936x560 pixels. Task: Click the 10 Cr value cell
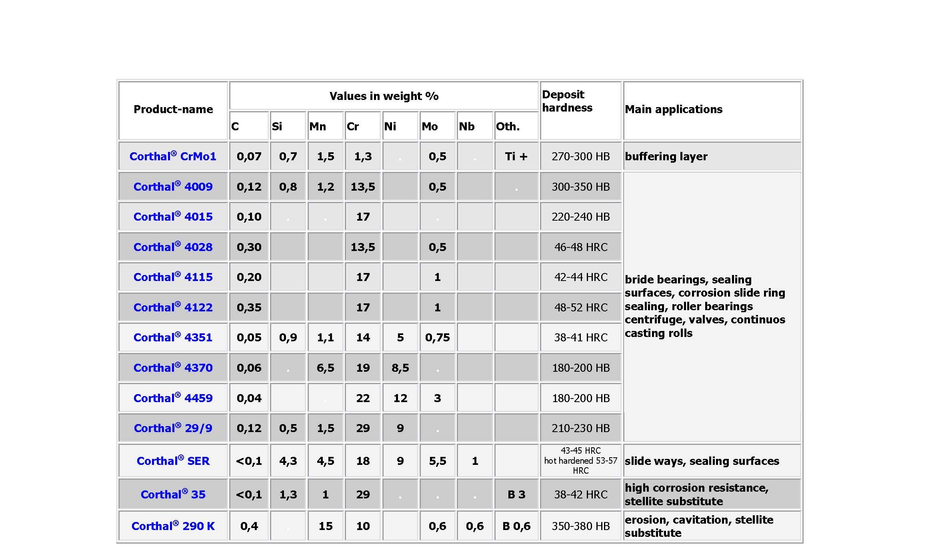(363, 526)
